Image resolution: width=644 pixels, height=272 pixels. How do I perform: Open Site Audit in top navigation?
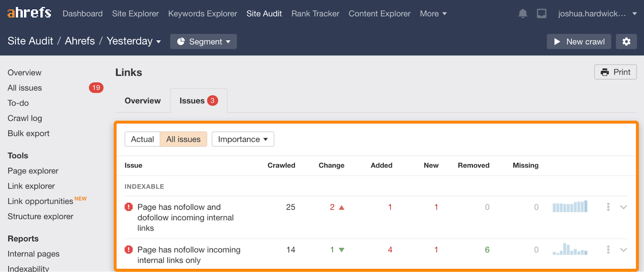click(264, 14)
